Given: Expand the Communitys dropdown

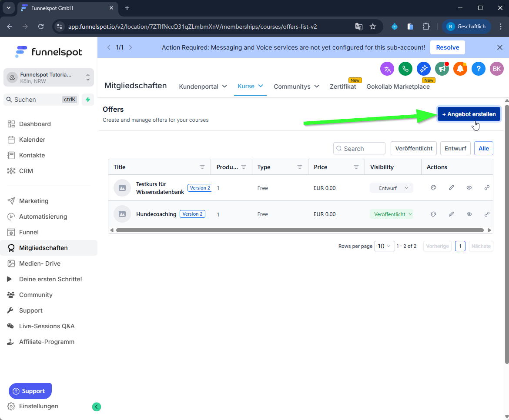Looking at the screenshot, I should tap(296, 87).
